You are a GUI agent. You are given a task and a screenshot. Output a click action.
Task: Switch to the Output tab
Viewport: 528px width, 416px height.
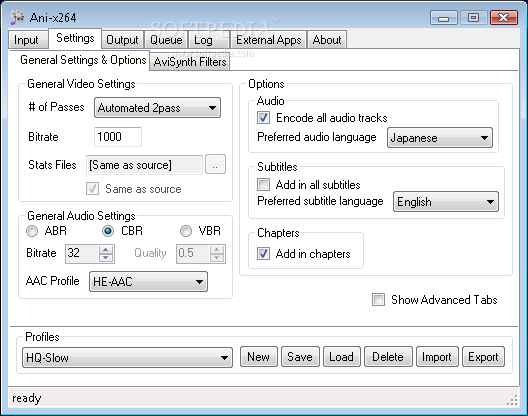coord(122,40)
